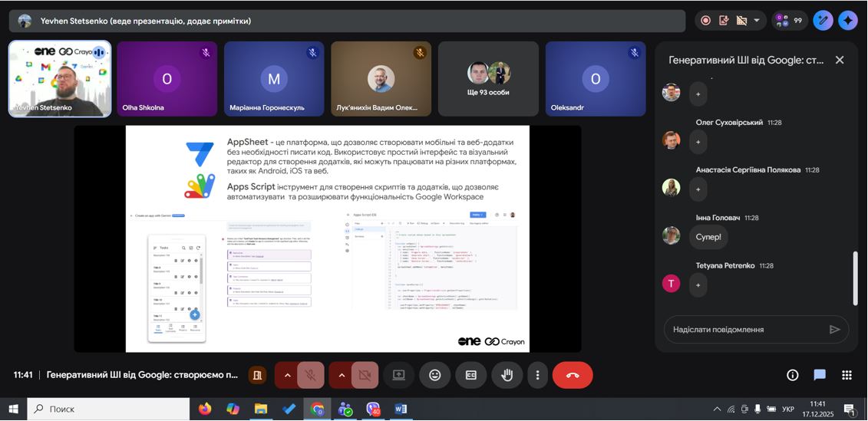Image resolution: width=868 pixels, height=421 pixels.
Task: Click the 'Надіслати повідомлення' message field
Action: tap(744, 330)
